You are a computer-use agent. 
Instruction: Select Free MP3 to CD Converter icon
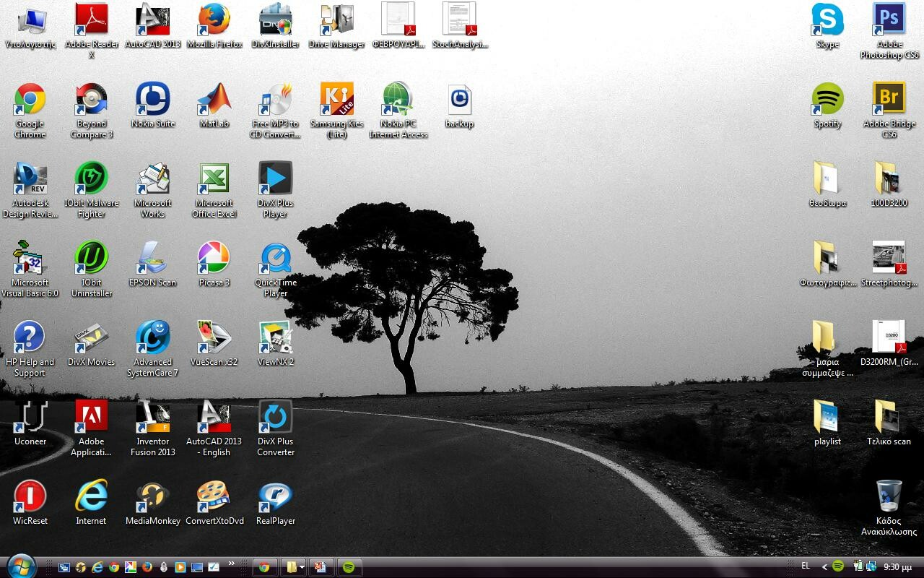click(x=276, y=100)
